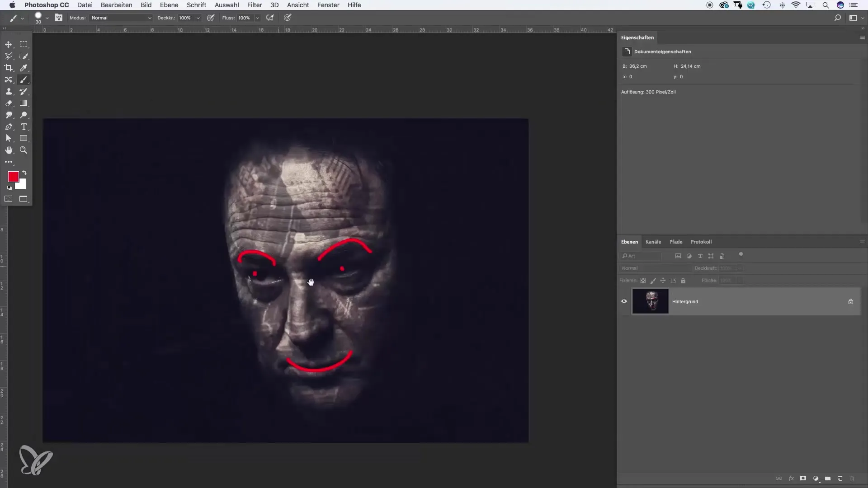Switch to the Protokoll tab
The image size is (868, 488).
[701, 242]
